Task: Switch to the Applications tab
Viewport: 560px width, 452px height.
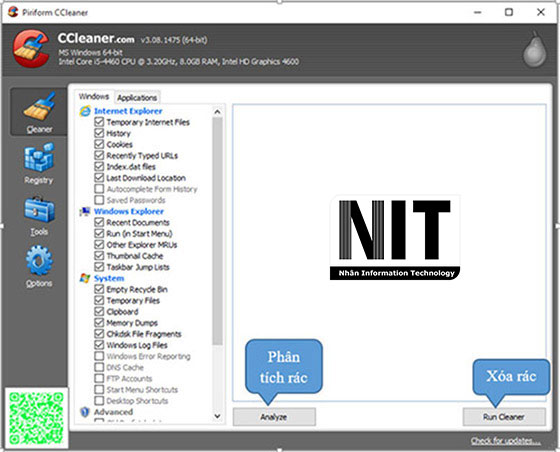Action: 137,97
